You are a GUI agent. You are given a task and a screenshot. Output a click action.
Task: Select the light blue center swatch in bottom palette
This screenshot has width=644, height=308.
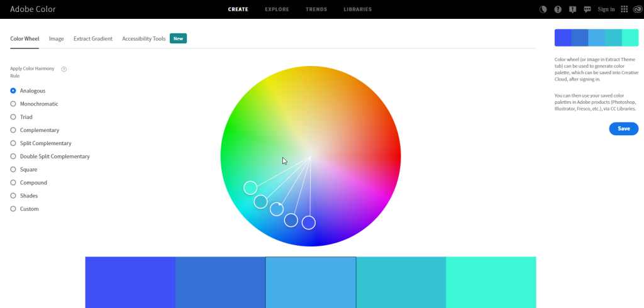pos(311,282)
